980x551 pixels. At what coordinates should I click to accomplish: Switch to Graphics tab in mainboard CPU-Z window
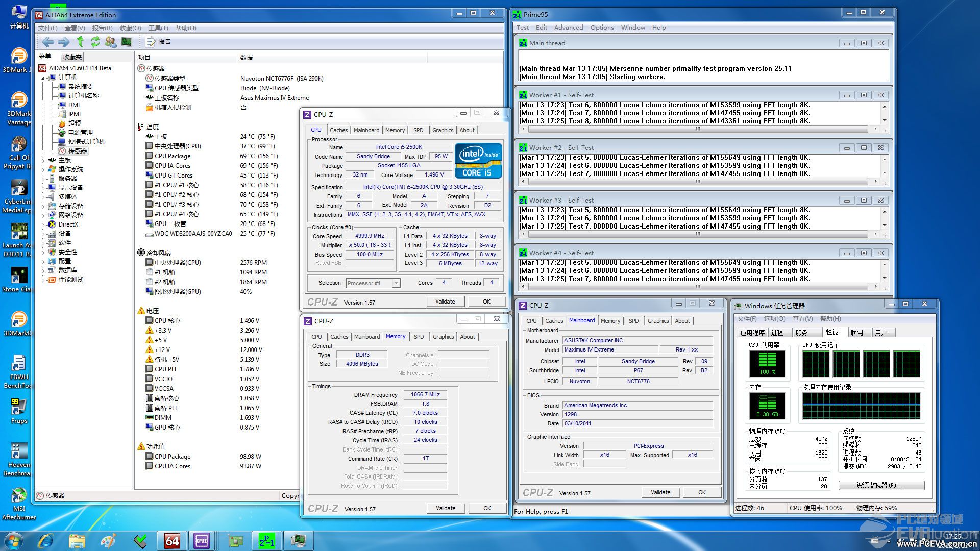(658, 321)
